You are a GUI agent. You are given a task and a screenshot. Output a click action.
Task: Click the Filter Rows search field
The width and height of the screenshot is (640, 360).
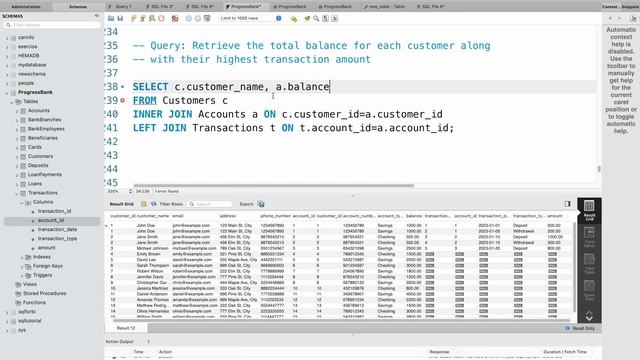(x=209, y=204)
